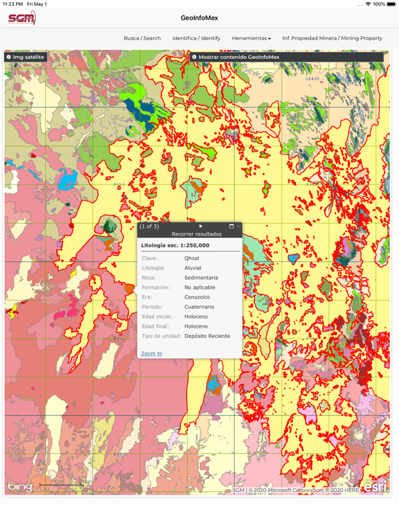This screenshot has height=532, width=399.
Task: Tap the Wi-Fi status icon
Action: (x=368, y=4)
